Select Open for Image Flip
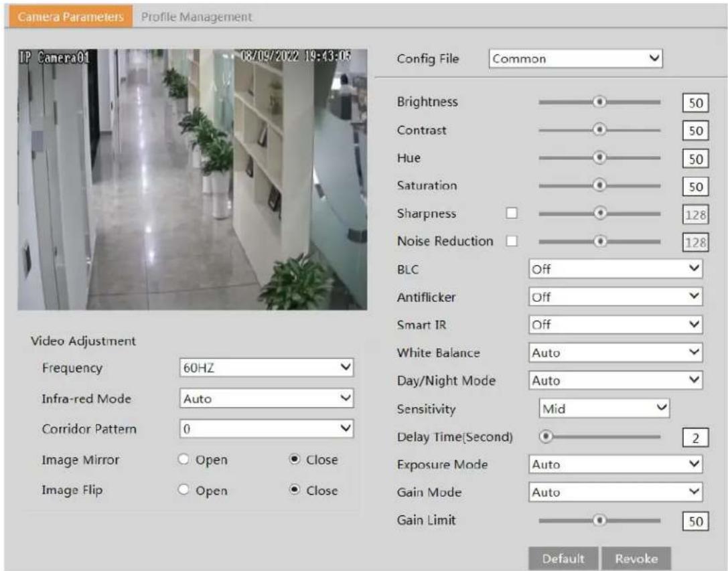Screen dimensions: 728x571 (x=184, y=490)
